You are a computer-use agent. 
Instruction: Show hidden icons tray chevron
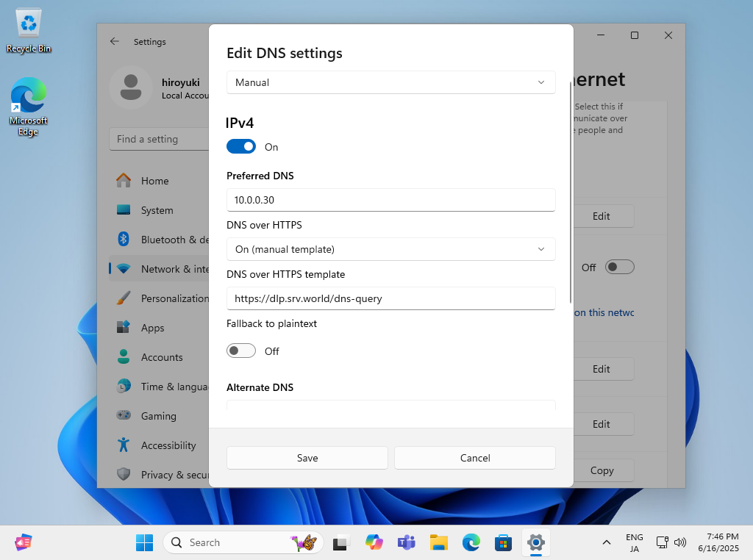pos(606,542)
